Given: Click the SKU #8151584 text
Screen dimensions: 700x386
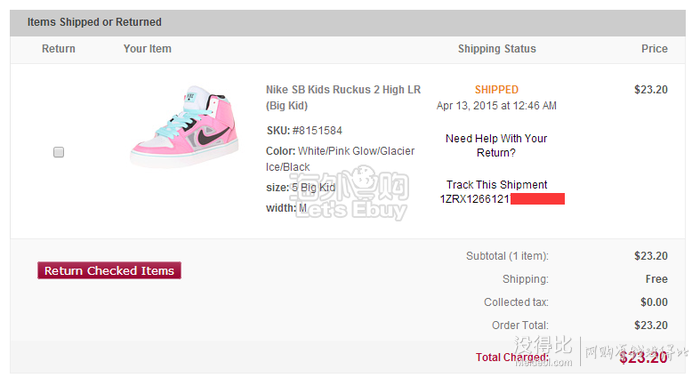Looking at the screenshot, I should pos(304,131).
